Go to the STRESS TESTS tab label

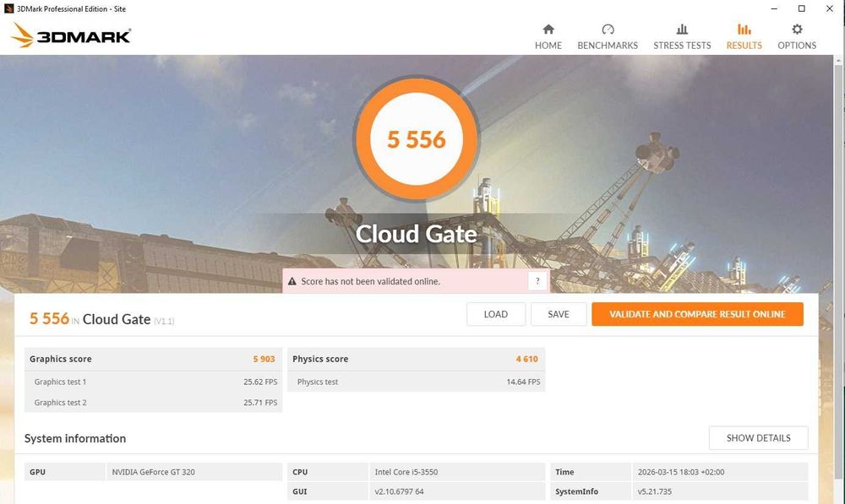[x=682, y=46]
